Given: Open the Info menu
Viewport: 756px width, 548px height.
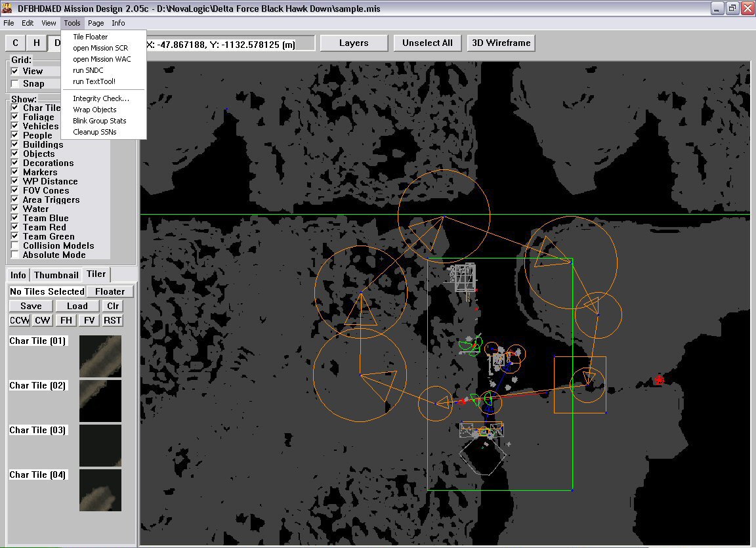Looking at the screenshot, I should (x=118, y=23).
